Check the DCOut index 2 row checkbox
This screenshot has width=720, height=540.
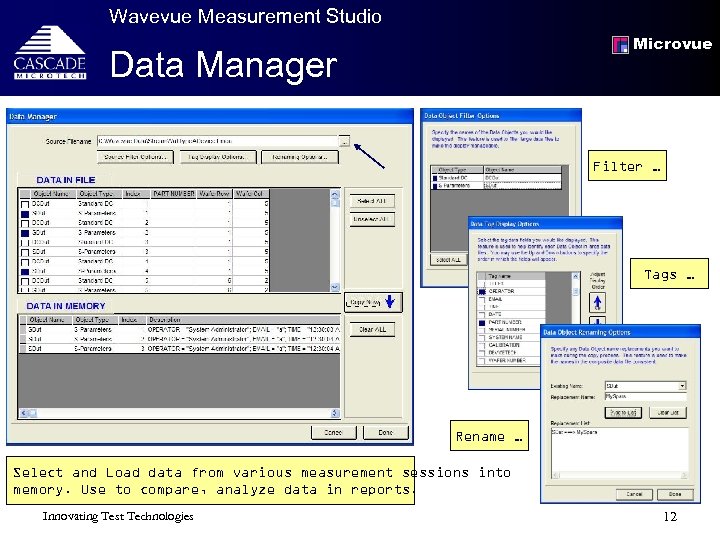25,223
